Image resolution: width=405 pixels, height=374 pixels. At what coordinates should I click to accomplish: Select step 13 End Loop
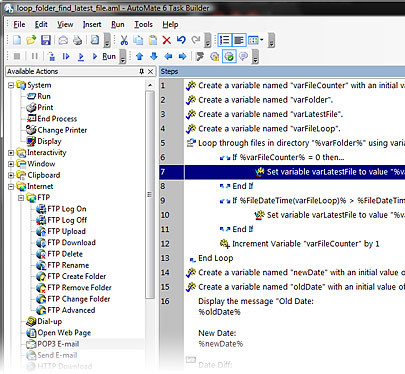282,258
